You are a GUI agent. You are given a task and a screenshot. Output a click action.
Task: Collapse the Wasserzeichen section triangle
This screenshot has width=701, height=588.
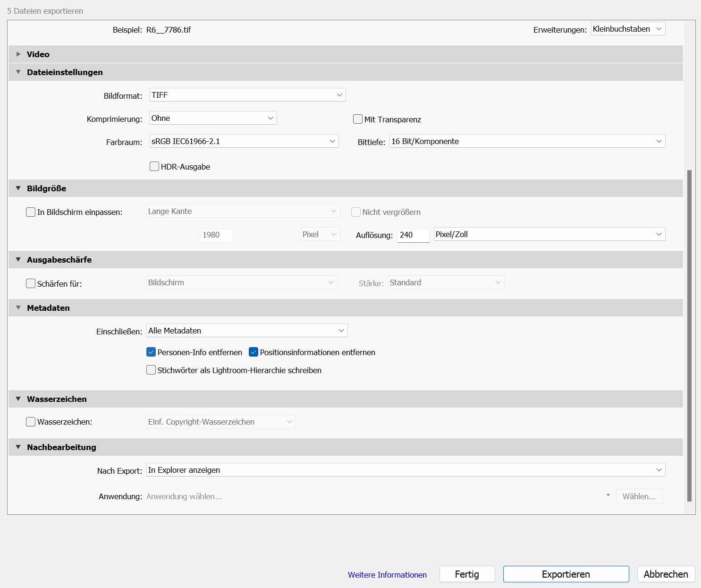coord(18,399)
